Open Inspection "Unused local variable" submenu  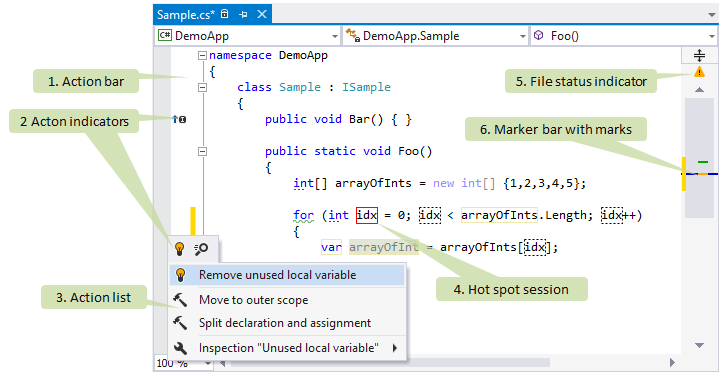[287, 348]
